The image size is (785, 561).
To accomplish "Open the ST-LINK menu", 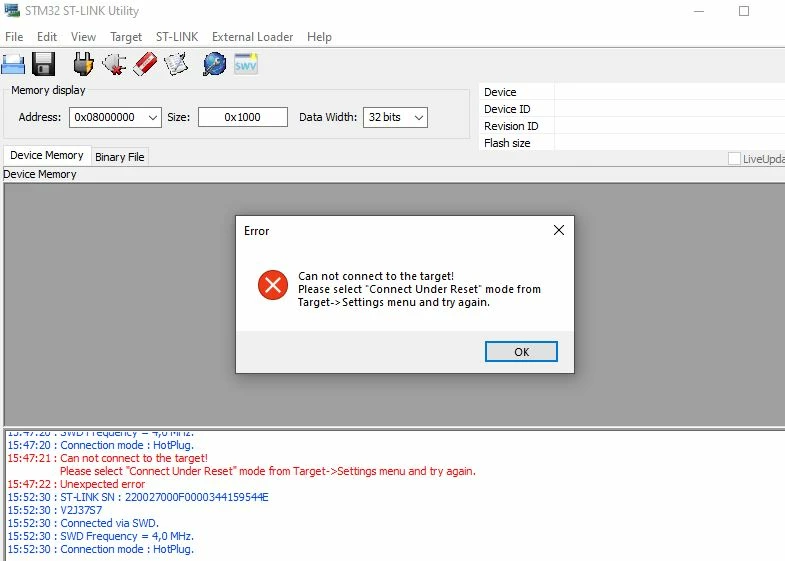I will 177,37.
